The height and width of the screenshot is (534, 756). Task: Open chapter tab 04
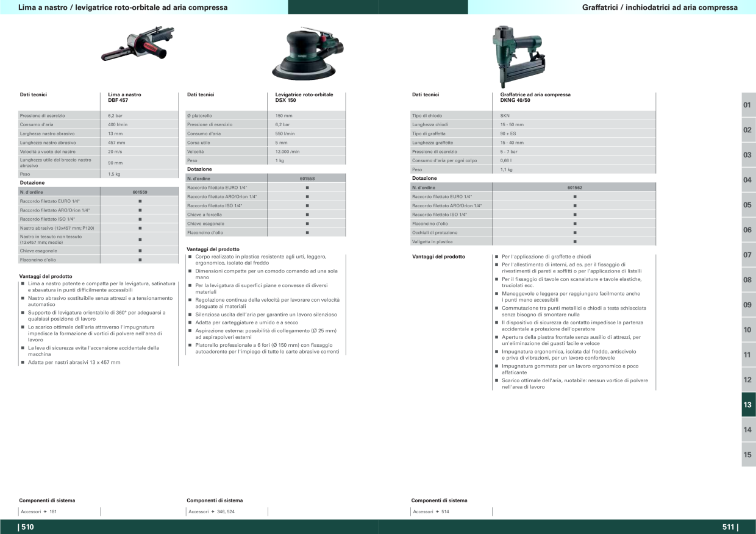click(x=749, y=180)
